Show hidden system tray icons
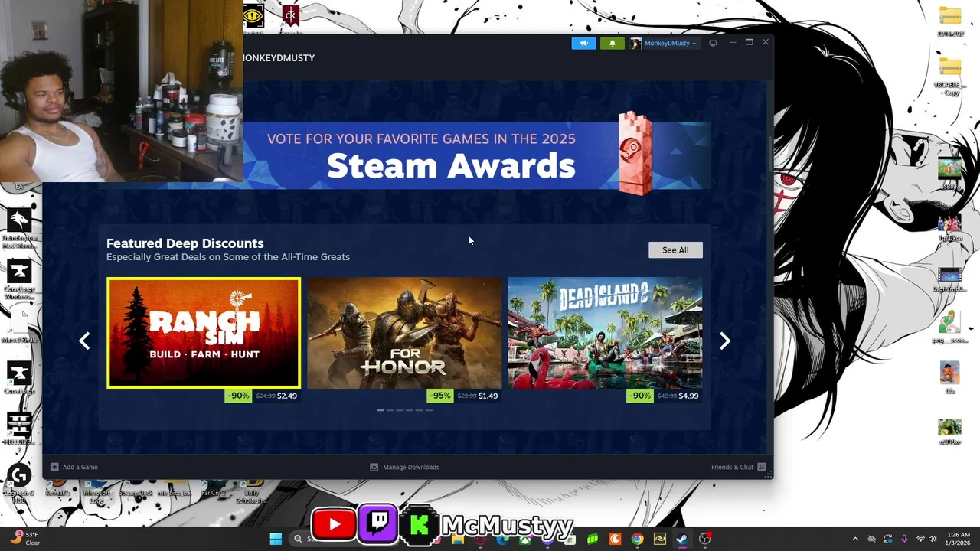Viewport: 980px width, 551px height. (x=855, y=539)
